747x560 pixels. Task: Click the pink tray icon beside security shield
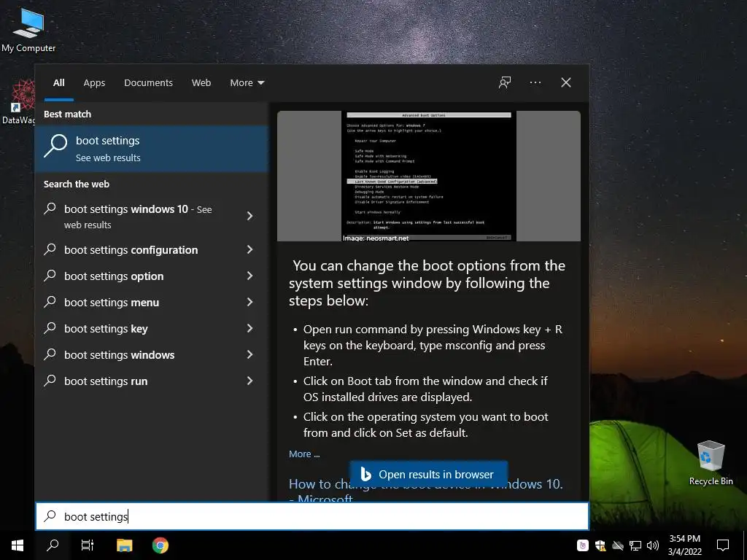point(583,545)
